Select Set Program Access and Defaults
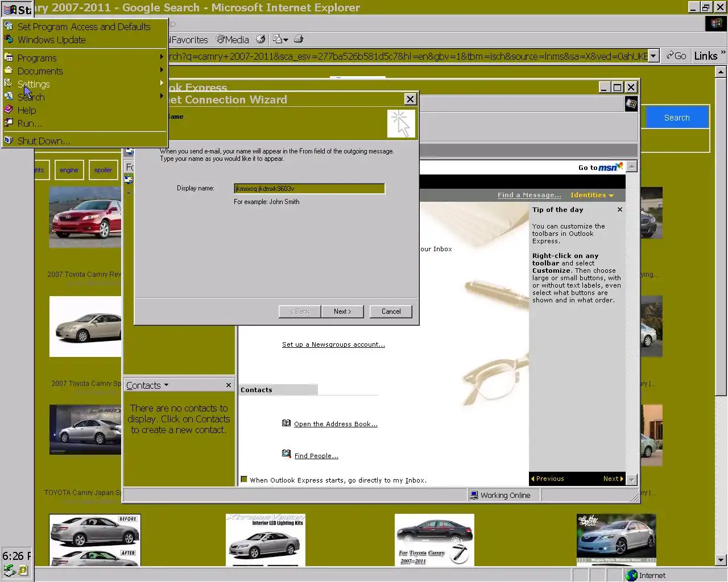The height and width of the screenshot is (582, 728). coord(85,27)
